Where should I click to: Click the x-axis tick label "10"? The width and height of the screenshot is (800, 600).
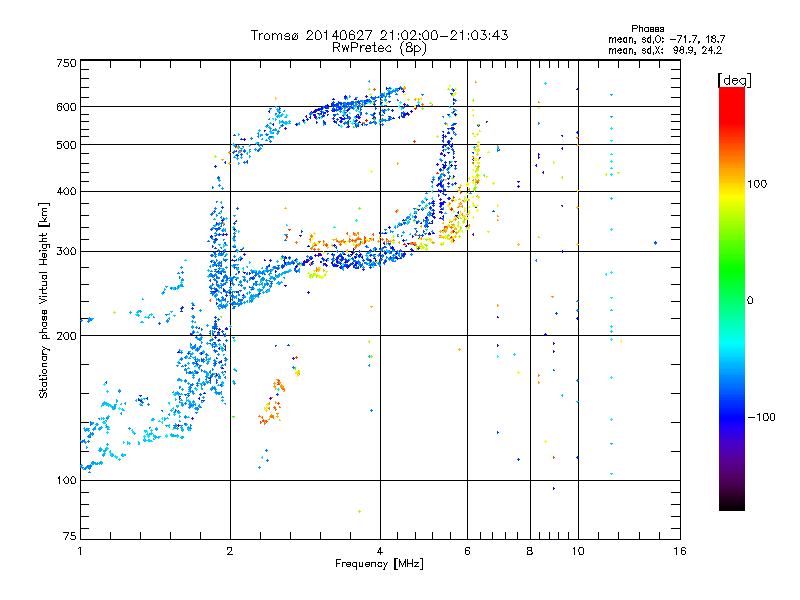(578, 551)
